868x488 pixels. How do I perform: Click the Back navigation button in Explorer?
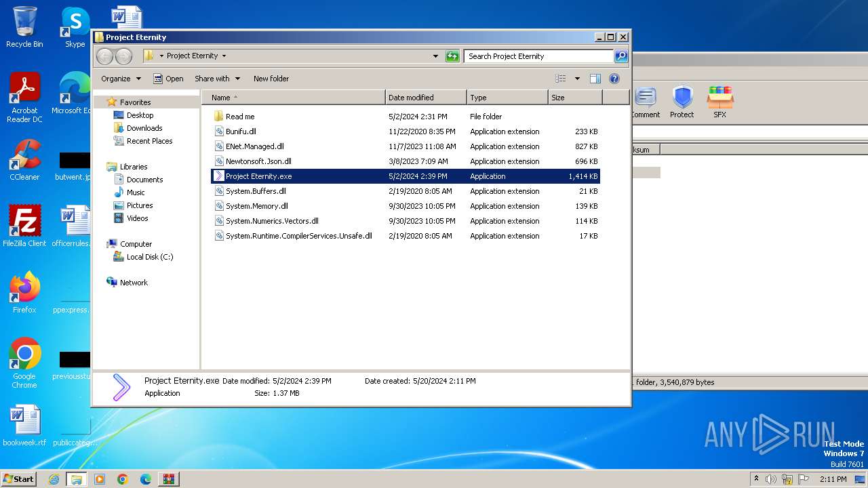click(x=105, y=56)
